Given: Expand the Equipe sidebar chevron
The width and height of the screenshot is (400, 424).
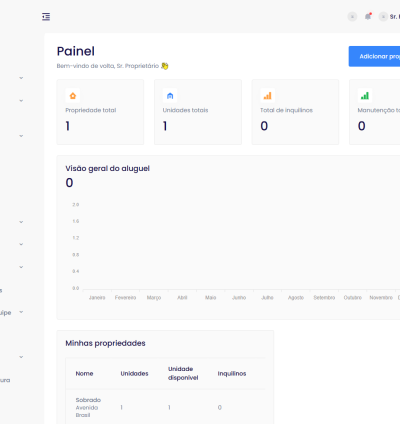Looking at the screenshot, I should [21, 312].
